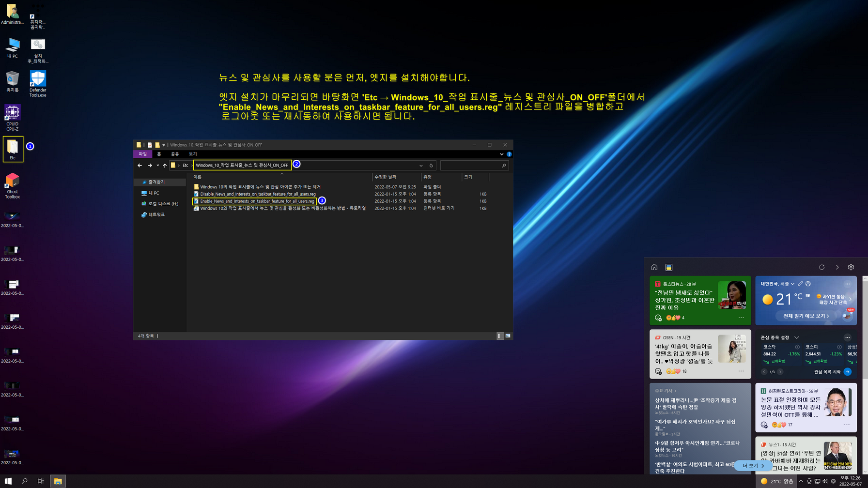The image size is (868, 488).
Task: Click the feed forward arrow icon
Action: [837, 267]
